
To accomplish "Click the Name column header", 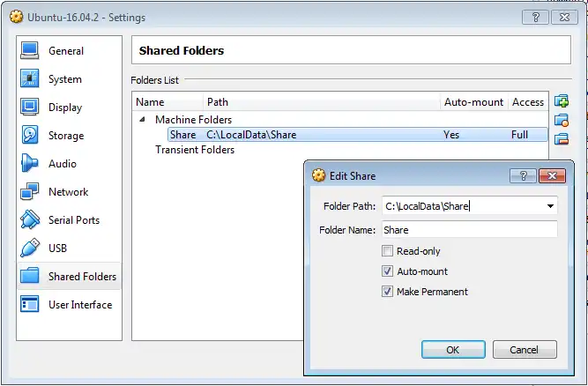I will pos(167,102).
